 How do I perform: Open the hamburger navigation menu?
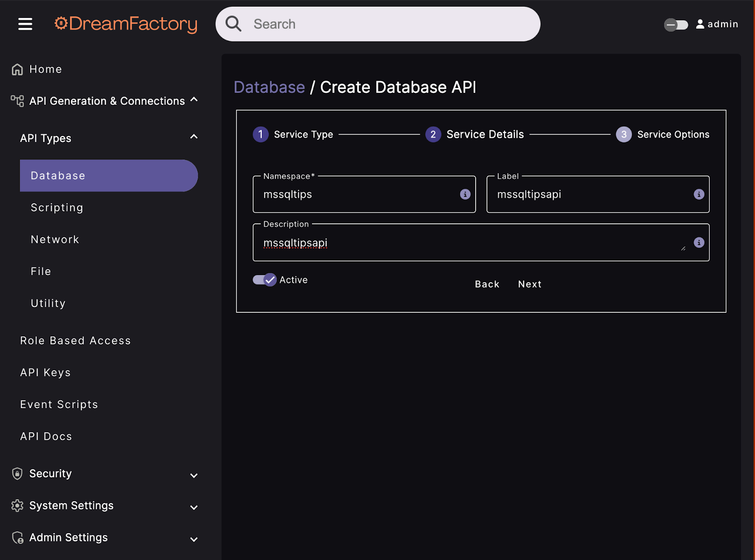click(25, 24)
